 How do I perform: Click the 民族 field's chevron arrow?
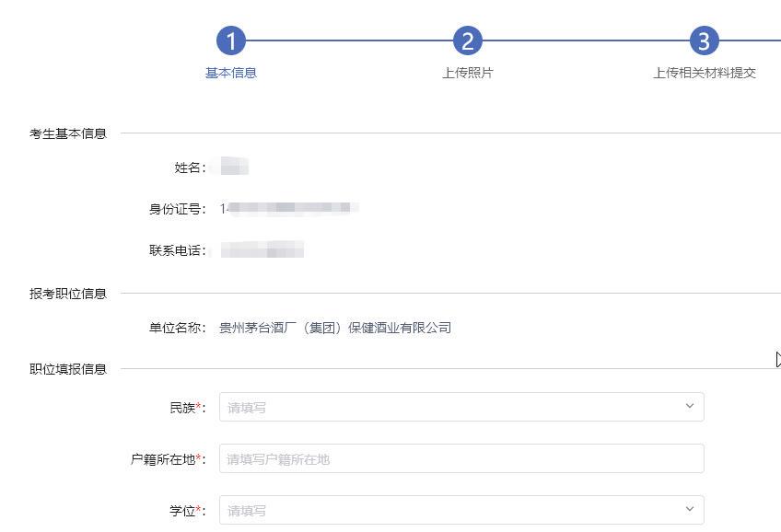click(x=689, y=407)
